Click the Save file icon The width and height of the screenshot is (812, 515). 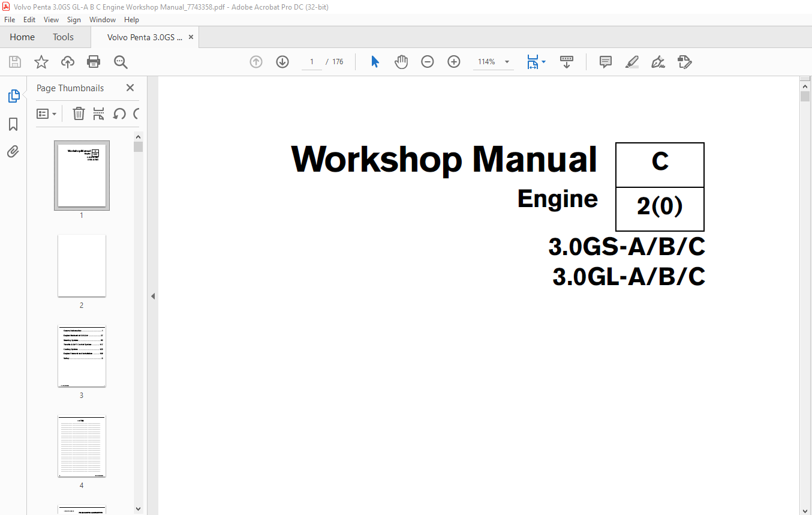[15, 62]
